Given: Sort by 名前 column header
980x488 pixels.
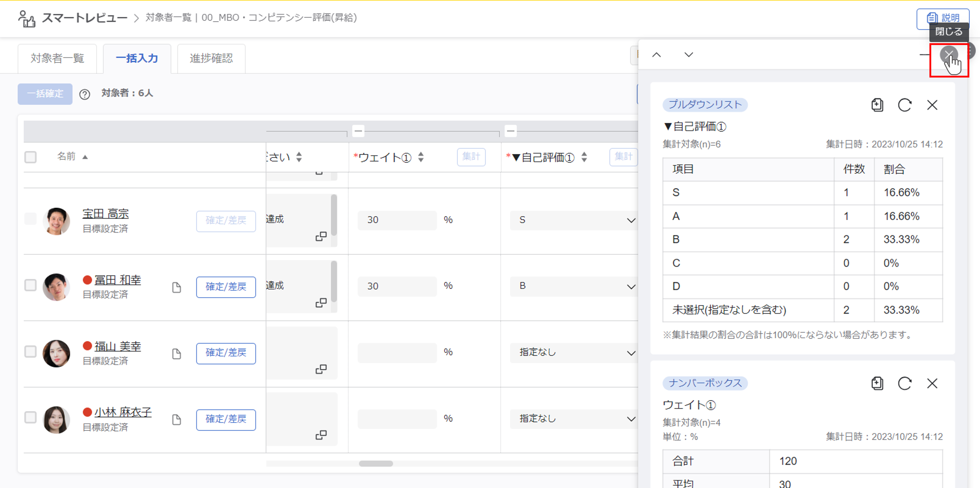Looking at the screenshot, I should tap(72, 156).
